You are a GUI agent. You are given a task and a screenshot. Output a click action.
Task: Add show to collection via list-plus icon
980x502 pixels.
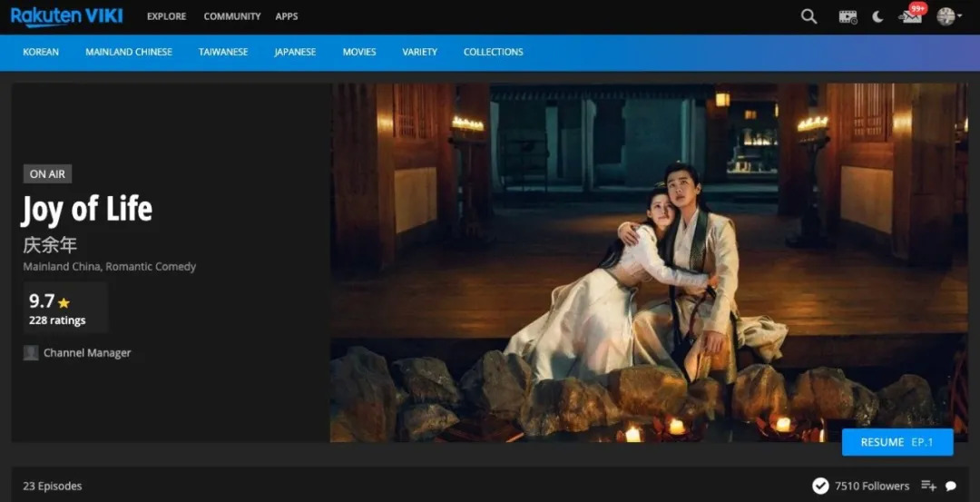(x=928, y=486)
